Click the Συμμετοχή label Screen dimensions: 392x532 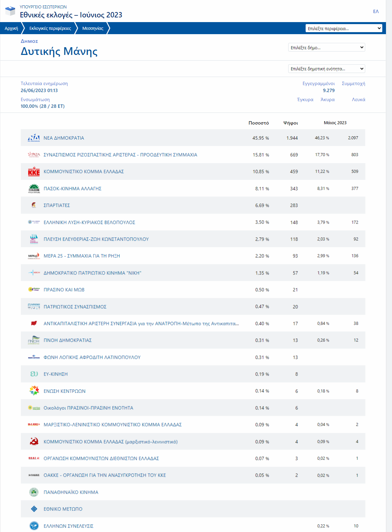[354, 84]
